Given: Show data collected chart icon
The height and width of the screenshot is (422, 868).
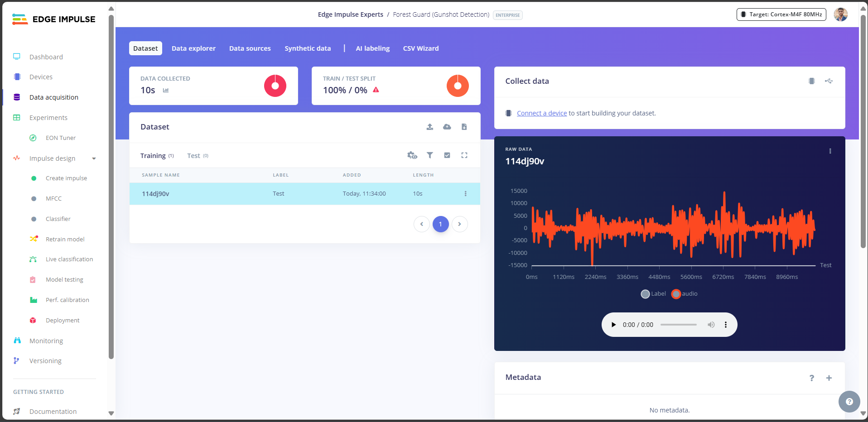Looking at the screenshot, I should (166, 90).
